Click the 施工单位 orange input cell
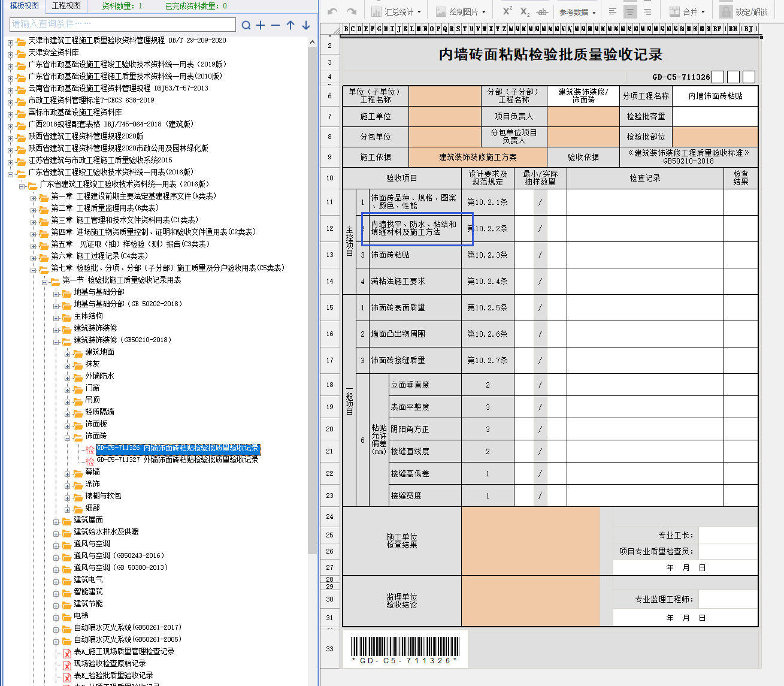This screenshot has width=784, height=686. [444, 116]
